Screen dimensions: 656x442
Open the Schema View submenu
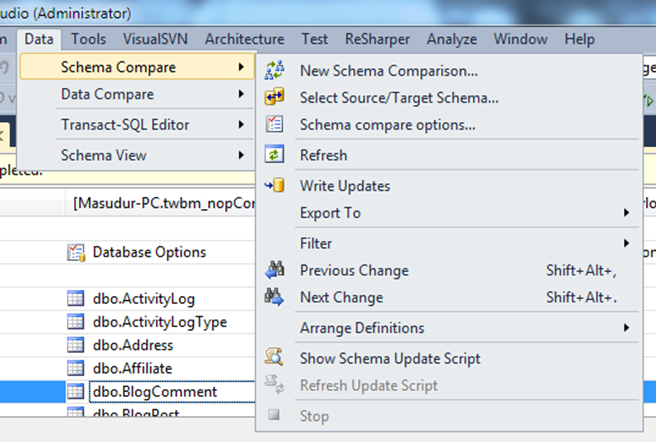(103, 155)
